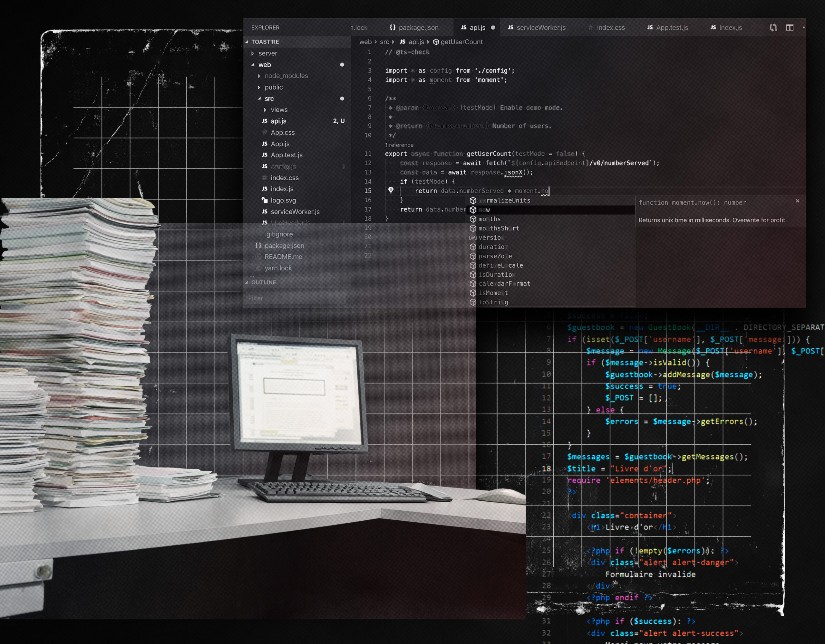This screenshot has height=644, width=825.
Task: Click the JS icon next to serviceWorker.js file
Action: 265,212
